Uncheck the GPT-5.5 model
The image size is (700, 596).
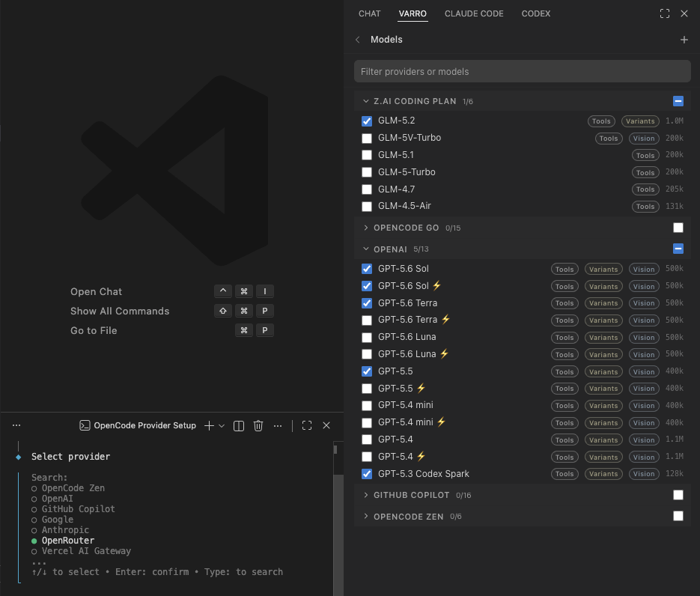(x=367, y=372)
